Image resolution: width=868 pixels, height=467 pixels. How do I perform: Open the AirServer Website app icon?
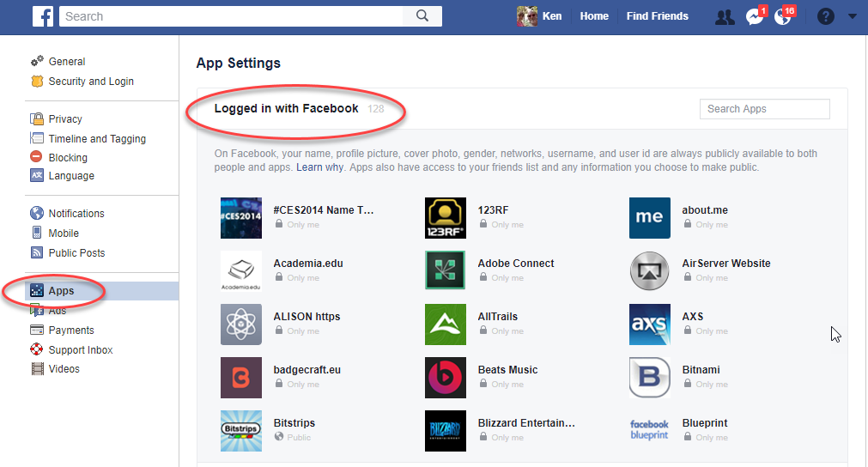(x=649, y=271)
